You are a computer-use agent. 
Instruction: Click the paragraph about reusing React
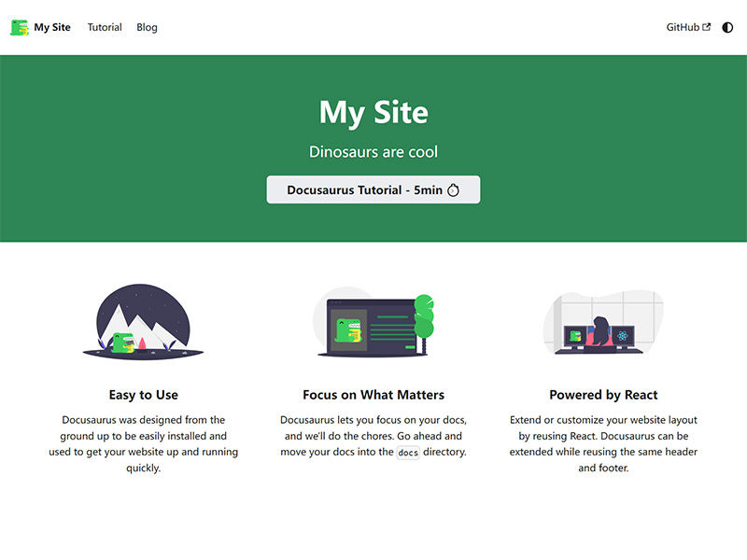[603, 444]
